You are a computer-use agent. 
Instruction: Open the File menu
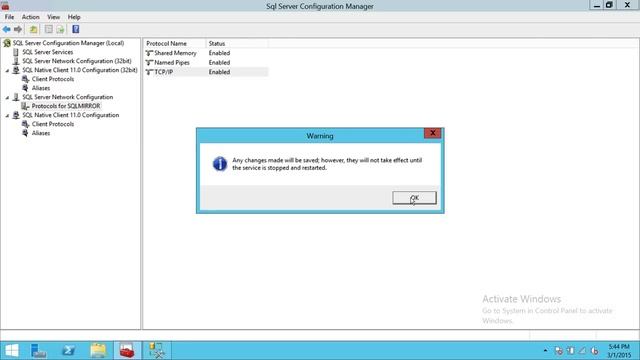tap(9, 17)
